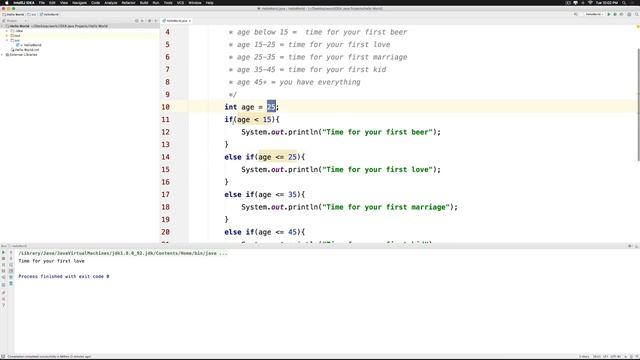Open the File menu

pyautogui.click(x=42, y=3)
